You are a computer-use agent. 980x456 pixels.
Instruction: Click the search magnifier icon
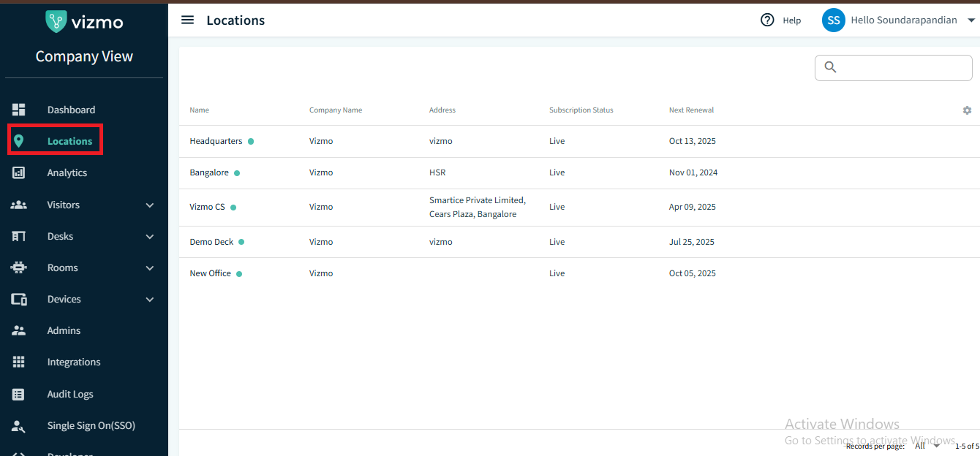click(830, 67)
